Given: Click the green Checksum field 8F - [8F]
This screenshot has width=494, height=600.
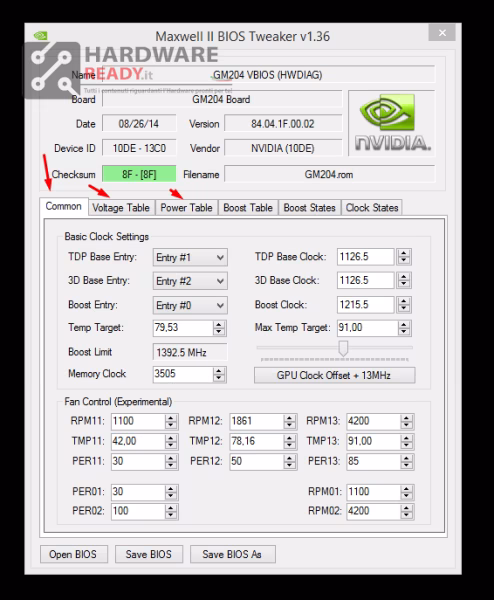Looking at the screenshot, I should click(139, 174).
